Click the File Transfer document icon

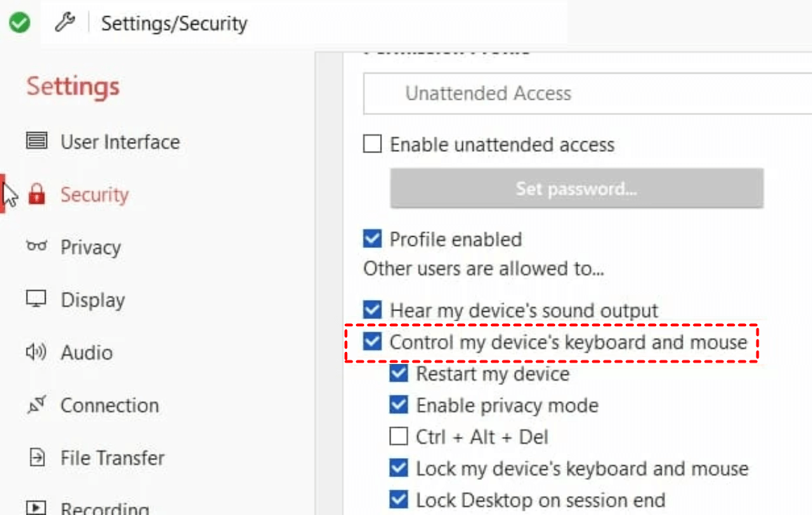click(37, 458)
